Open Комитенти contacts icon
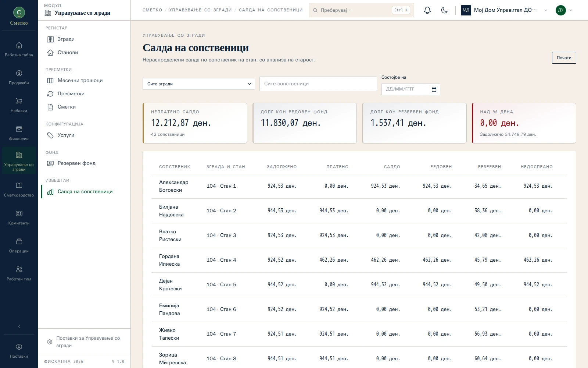This screenshot has width=588, height=368. coord(19,213)
